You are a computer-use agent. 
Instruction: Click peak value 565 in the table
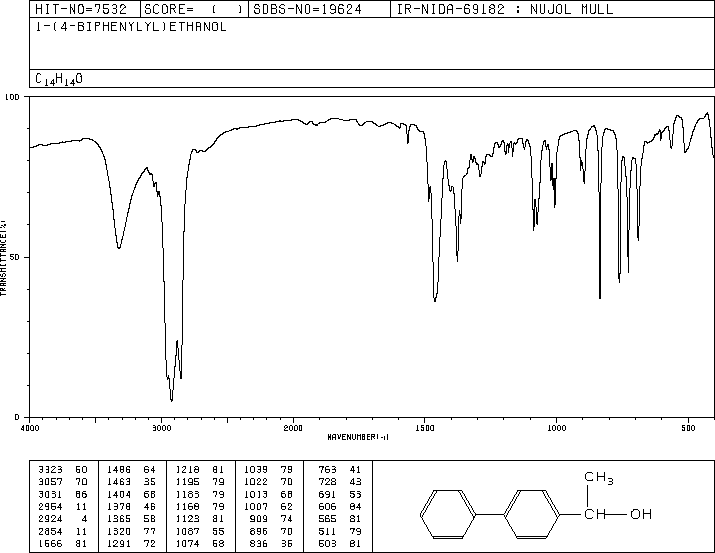[x=327, y=519]
